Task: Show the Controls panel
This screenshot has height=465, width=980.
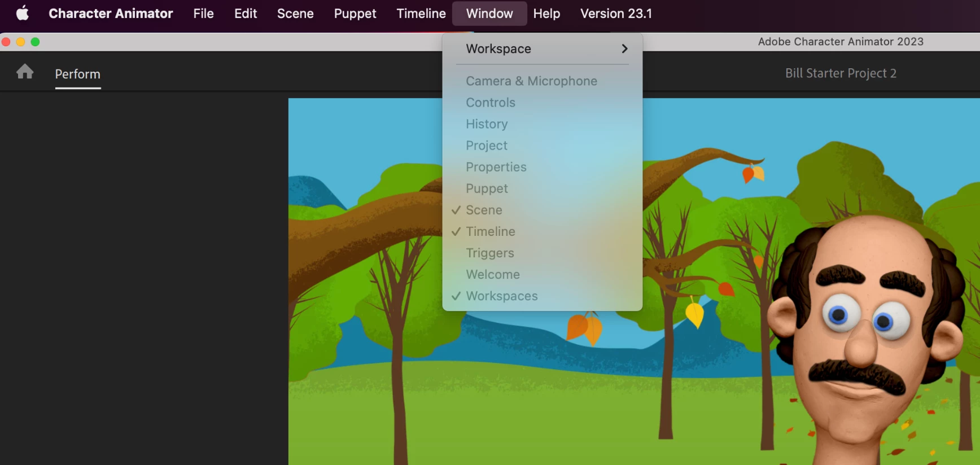Action: click(x=542, y=102)
